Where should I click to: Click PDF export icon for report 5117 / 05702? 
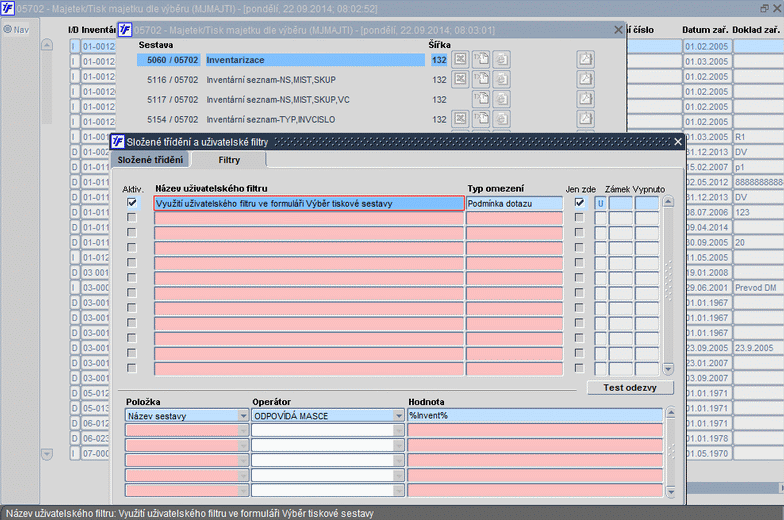pos(585,99)
